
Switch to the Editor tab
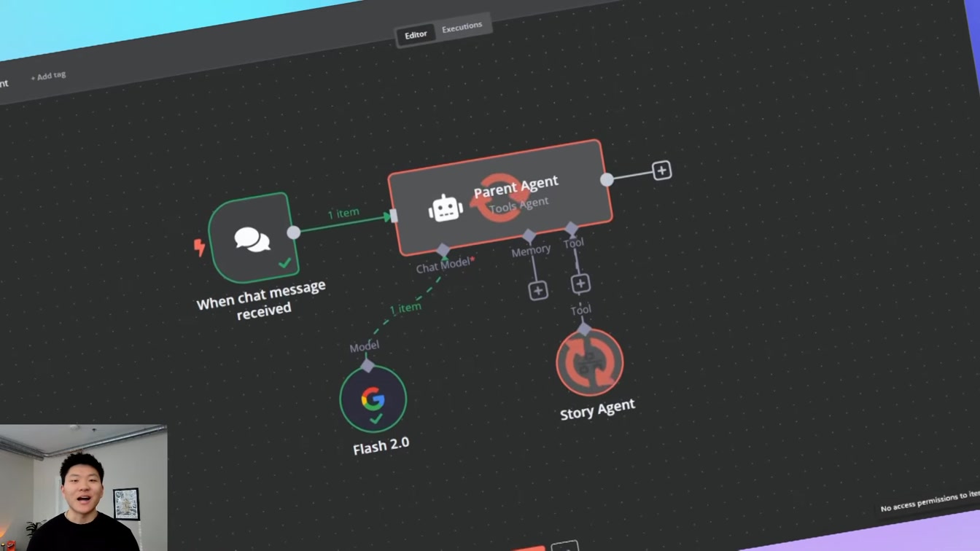click(416, 34)
